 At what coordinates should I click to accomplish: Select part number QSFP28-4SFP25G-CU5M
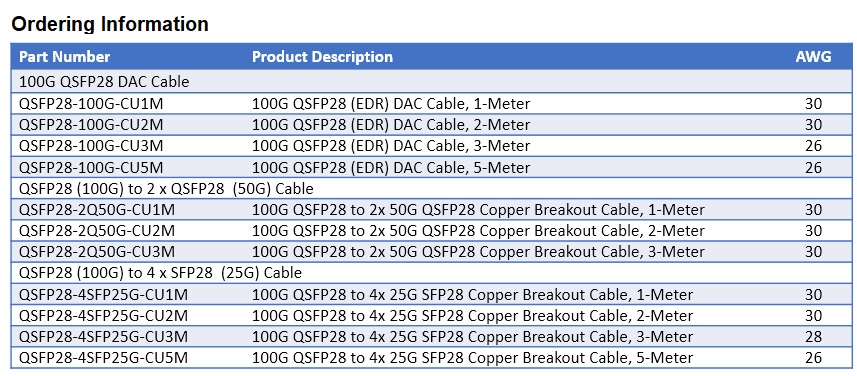(103, 358)
